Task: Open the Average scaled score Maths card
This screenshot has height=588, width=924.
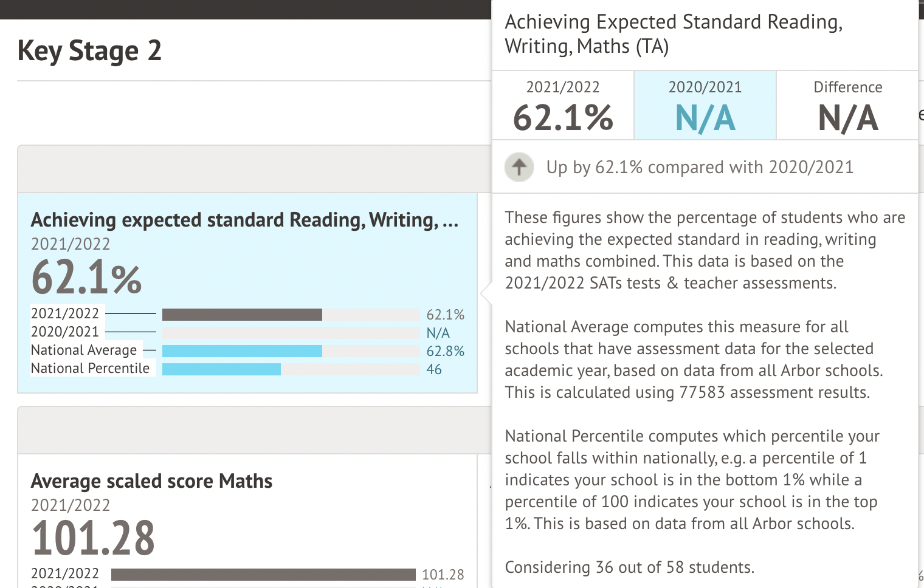Action: point(151,481)
